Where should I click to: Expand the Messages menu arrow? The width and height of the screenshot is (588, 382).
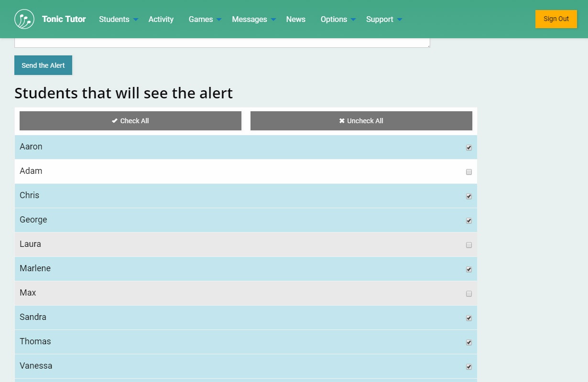tap(273, 20)
